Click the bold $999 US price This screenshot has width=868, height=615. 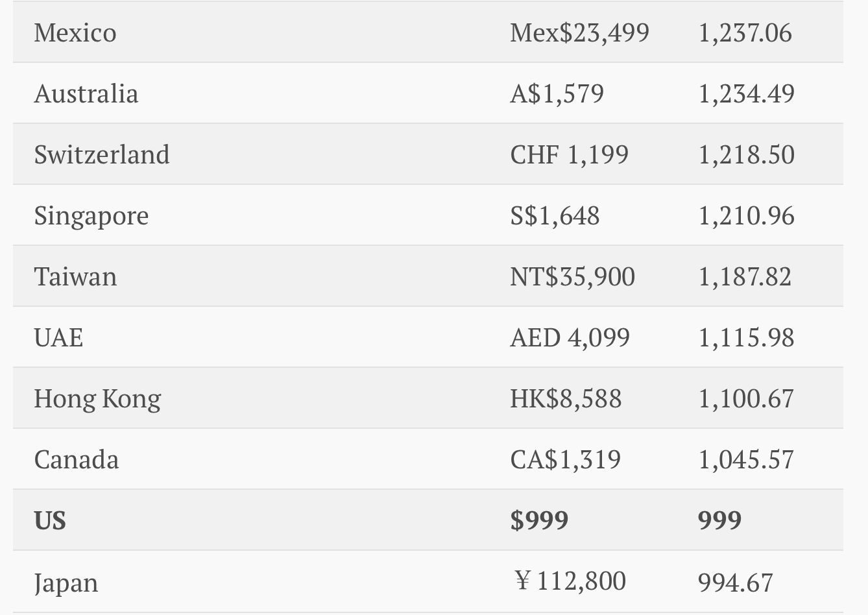pos(539,520)
